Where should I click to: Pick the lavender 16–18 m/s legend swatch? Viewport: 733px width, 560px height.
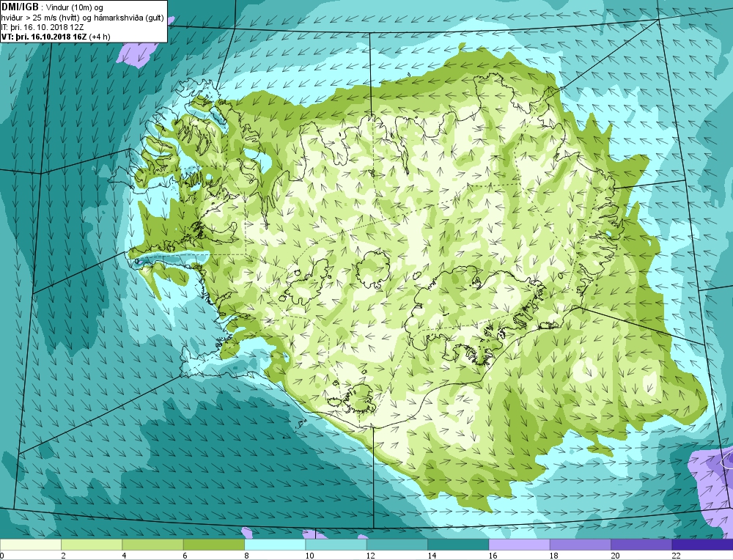point(520,545)
